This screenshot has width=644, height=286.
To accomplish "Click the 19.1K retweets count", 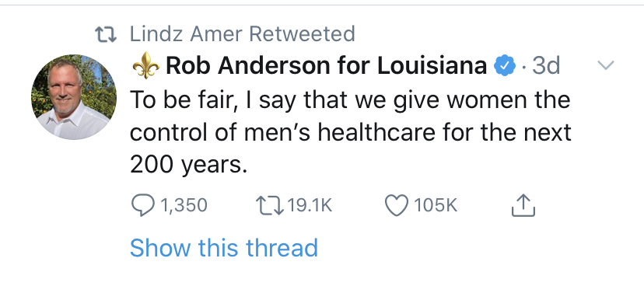I will (x=310, y=205).
